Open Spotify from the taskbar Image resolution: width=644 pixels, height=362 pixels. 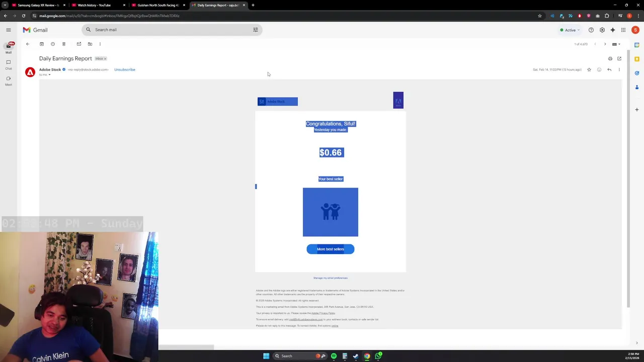(x=334, y=356)
